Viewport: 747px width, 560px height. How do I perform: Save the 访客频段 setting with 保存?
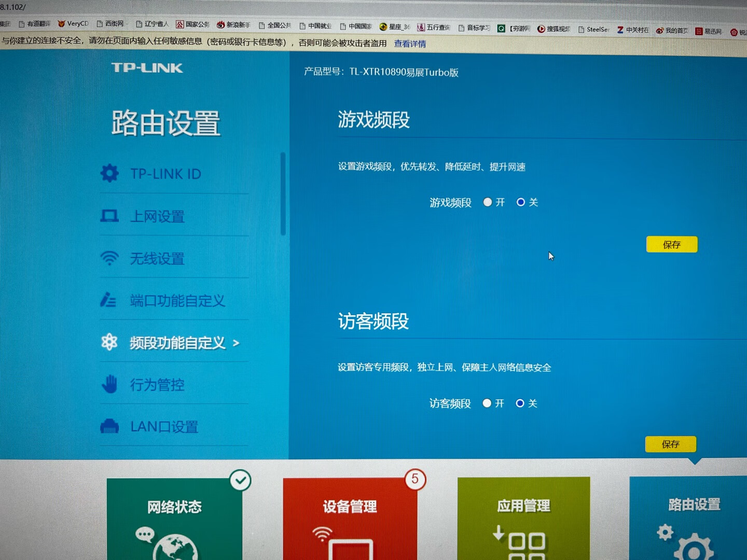671,444
